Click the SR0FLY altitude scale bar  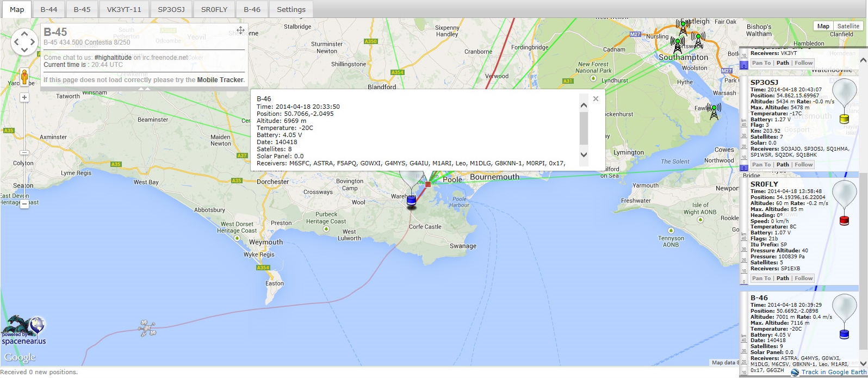(743, 231)
